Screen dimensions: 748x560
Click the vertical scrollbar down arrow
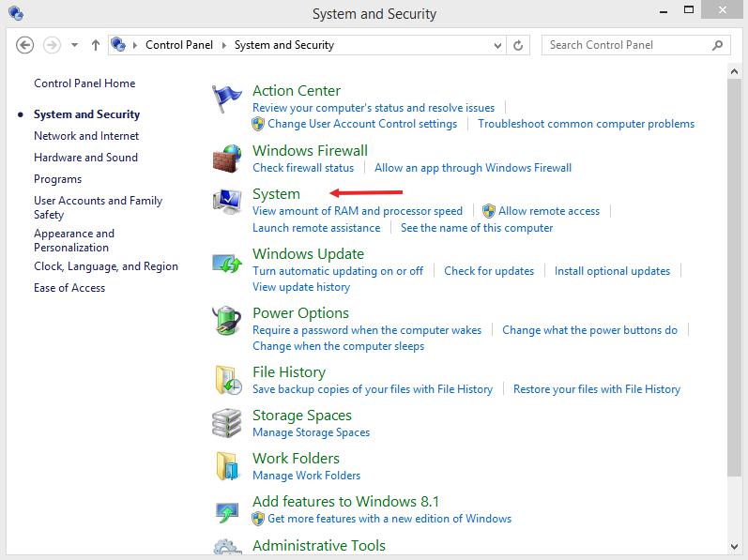click(x=734, y=547)
